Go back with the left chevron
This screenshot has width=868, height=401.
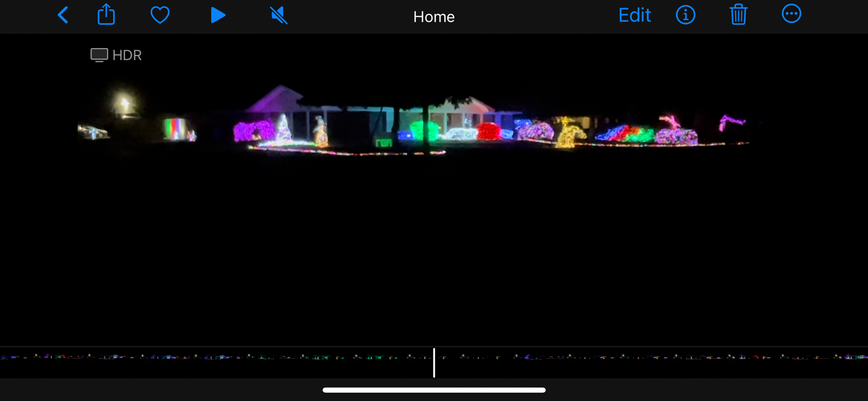(63, 15)
